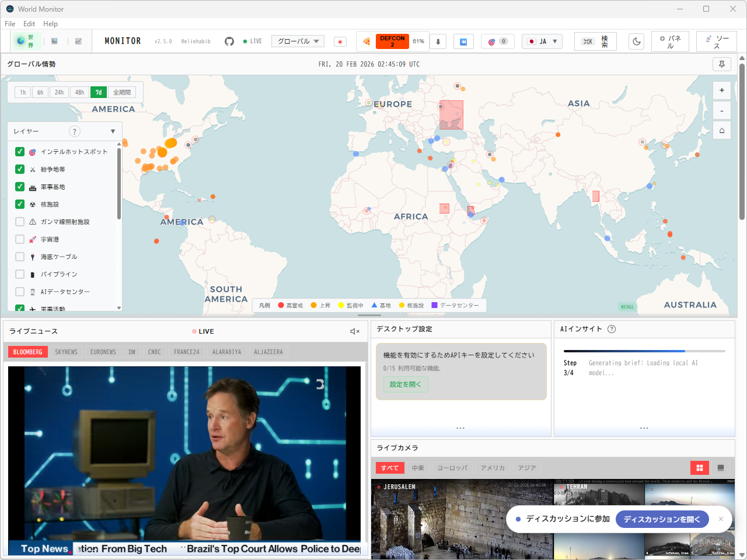Expand AIインサイト panel via bottom ellipsis
This screenshot has height=560, width=747.
[x=644, y=428]
